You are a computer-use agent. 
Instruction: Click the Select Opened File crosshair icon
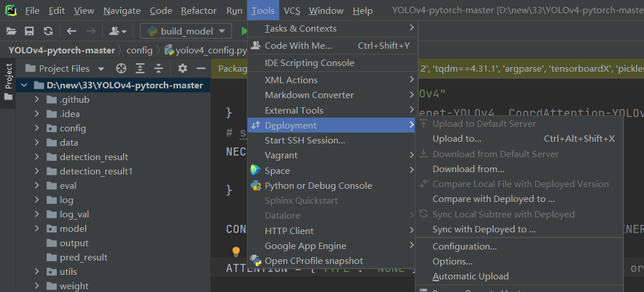[121, 68]
